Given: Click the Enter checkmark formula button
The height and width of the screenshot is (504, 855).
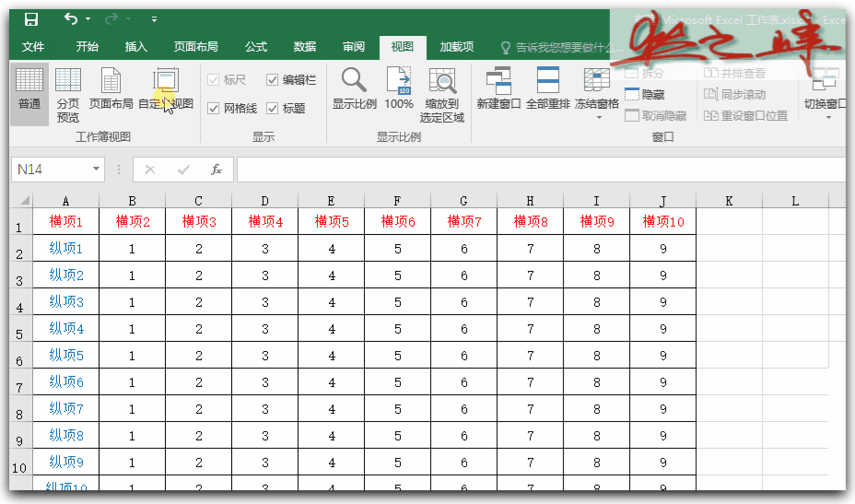Looking at the screenshot, I should 183,170.
